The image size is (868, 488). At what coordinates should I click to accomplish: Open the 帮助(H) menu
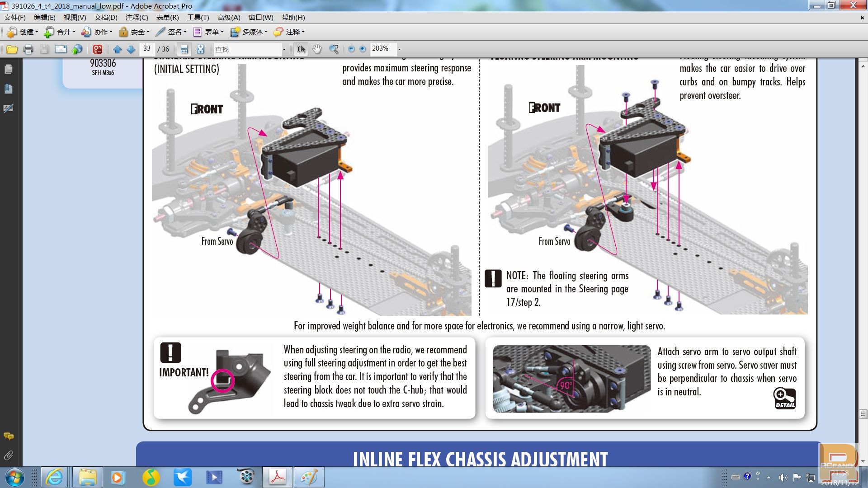[x=293, y=18]
